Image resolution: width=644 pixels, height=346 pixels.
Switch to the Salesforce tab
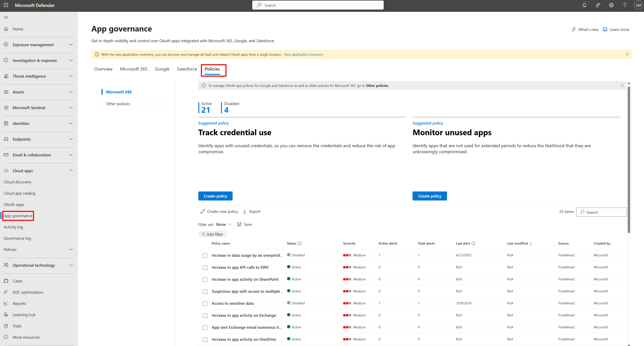[187, 69]
